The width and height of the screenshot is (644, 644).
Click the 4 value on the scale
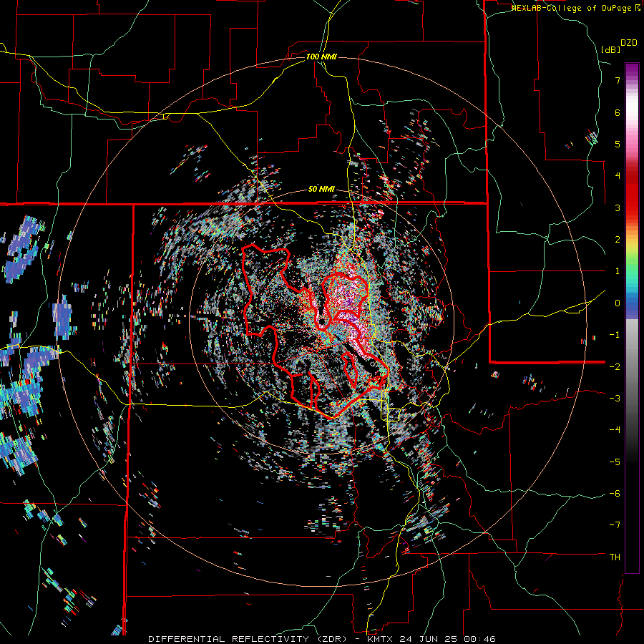[x=618, y=176]
